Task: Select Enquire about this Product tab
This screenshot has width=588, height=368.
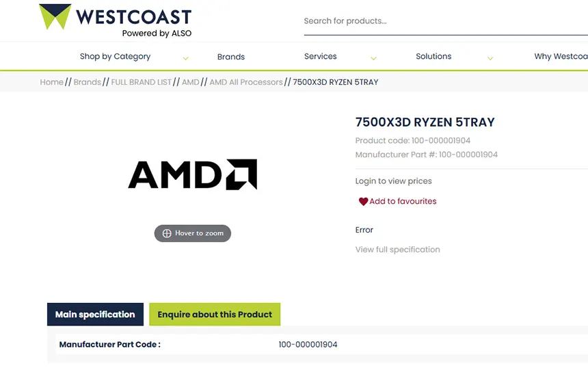Action: pos(215,315)
